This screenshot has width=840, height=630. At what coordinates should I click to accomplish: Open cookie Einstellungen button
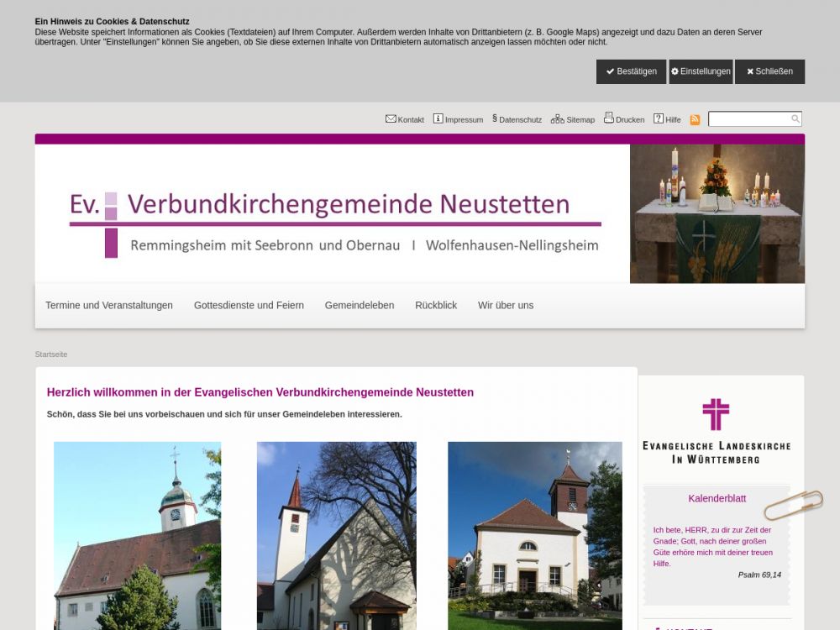point(701,71)
